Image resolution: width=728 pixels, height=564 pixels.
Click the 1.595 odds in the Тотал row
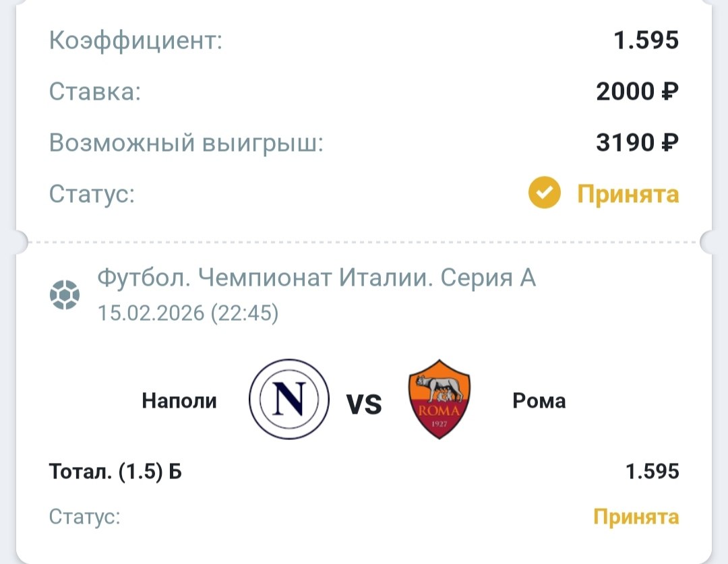pos(652,472)
